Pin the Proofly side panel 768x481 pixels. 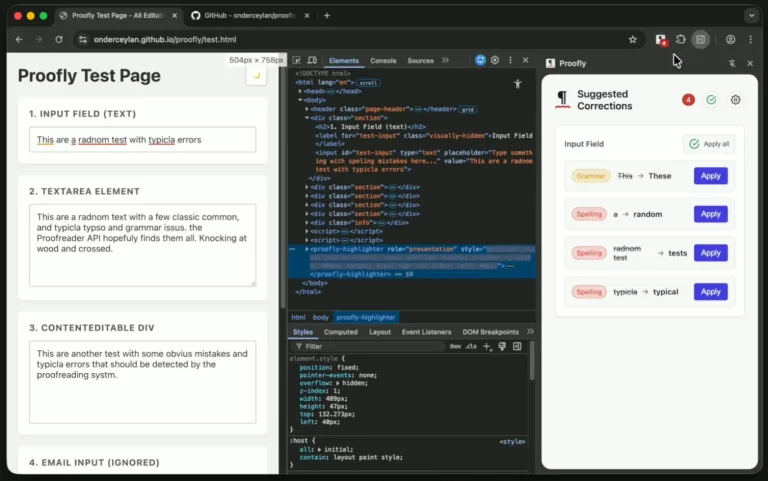[x=732, y=63]
